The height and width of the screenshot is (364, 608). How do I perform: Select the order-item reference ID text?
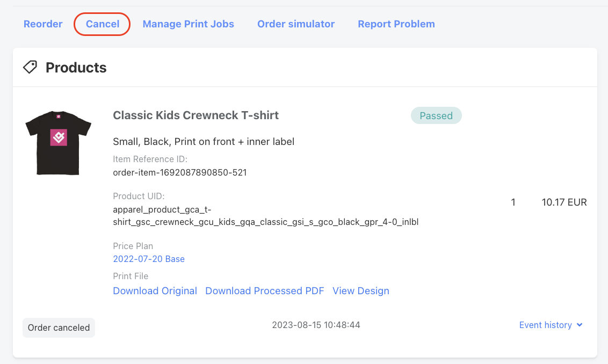pyautogui.click(x=180, y=172)
